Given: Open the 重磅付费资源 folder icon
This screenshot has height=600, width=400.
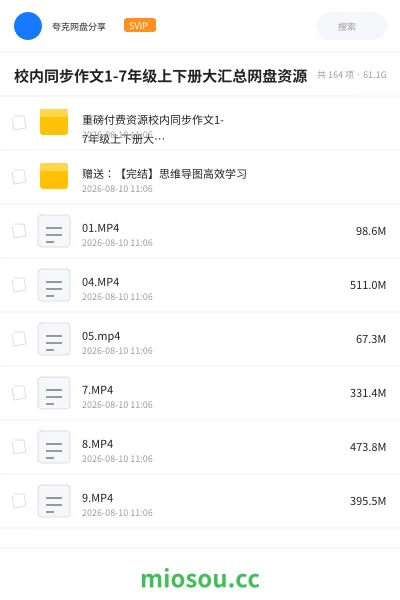Looking at the screenshot, I should [x=54, y=122].
